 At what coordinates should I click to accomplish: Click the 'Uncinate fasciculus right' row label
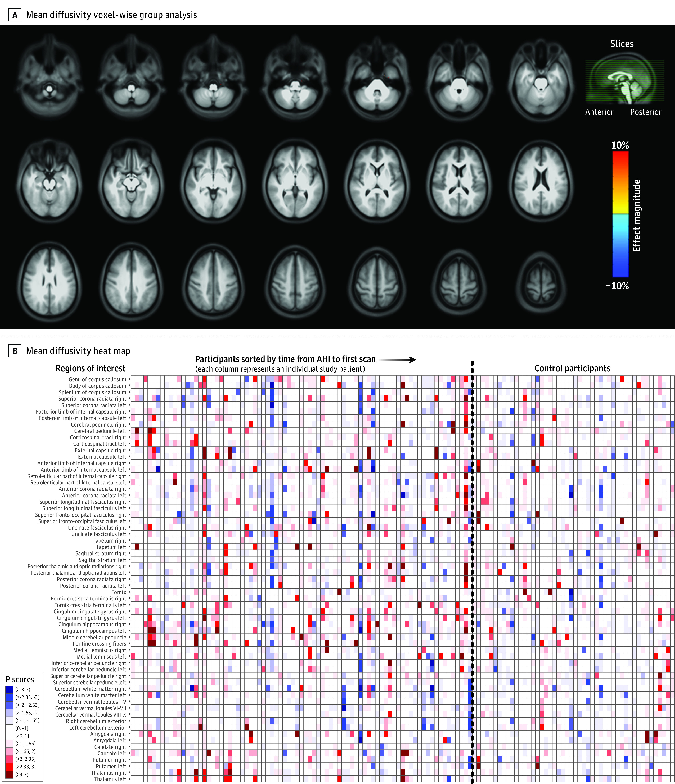tap(97, 528)
